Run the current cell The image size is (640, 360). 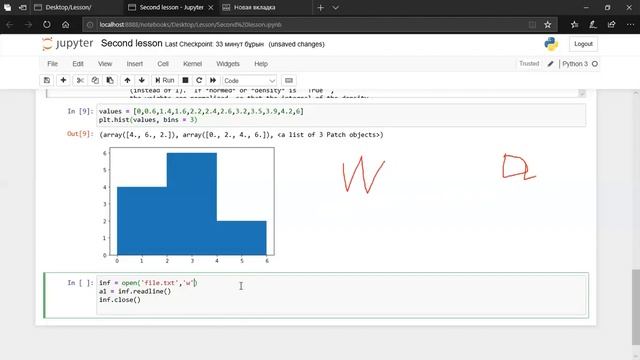click(164, 80)
